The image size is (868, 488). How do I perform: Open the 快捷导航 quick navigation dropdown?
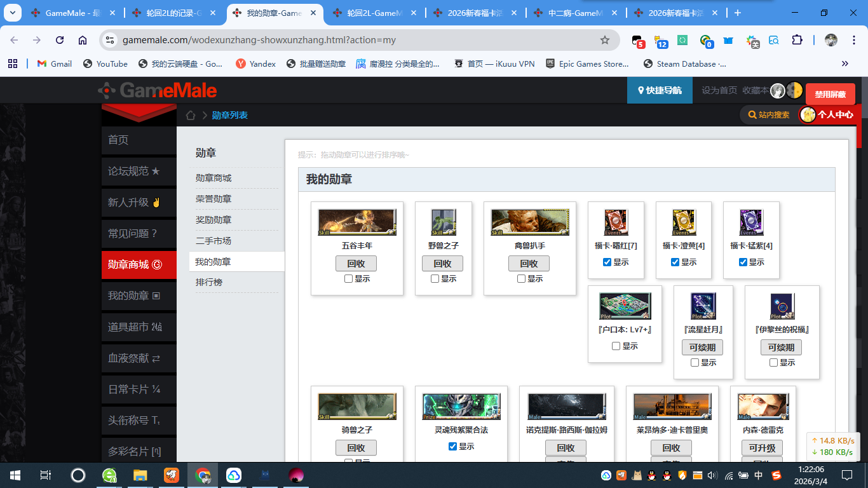coord(660,90)
